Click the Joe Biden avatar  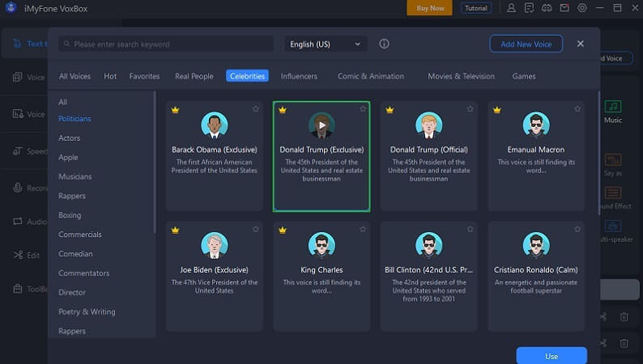pos(214,245)
